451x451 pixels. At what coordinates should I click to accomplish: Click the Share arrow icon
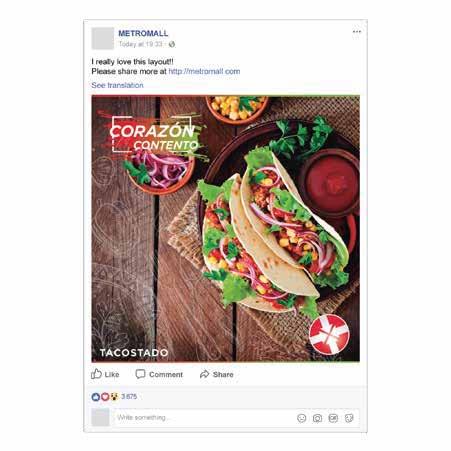tap(204, 374)
